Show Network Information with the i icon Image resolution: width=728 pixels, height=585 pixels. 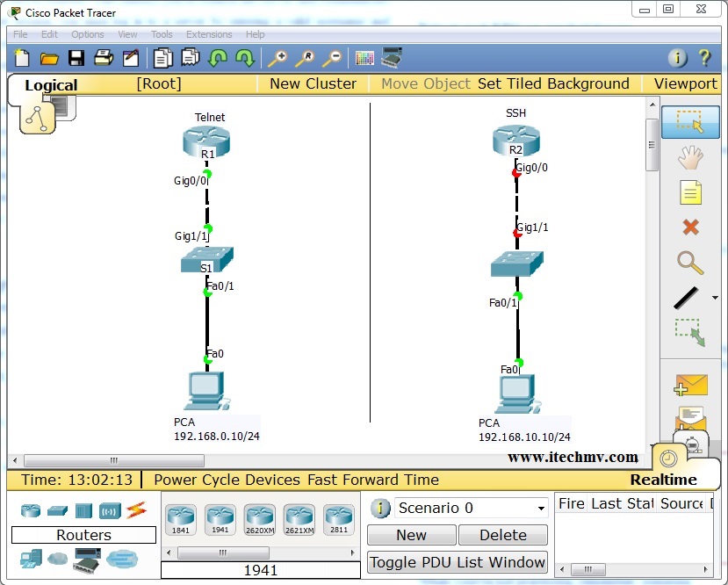click(677, 58)
